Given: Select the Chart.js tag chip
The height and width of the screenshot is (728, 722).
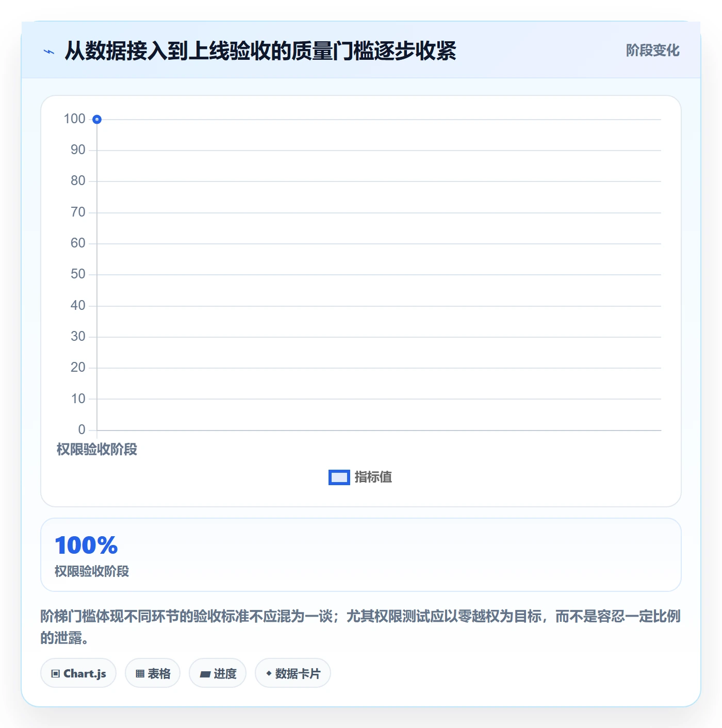Looking at the screenshot, I should (x=78, y=673).
